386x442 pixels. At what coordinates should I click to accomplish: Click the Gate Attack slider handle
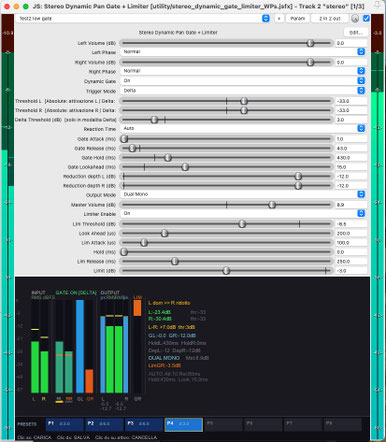124,139
